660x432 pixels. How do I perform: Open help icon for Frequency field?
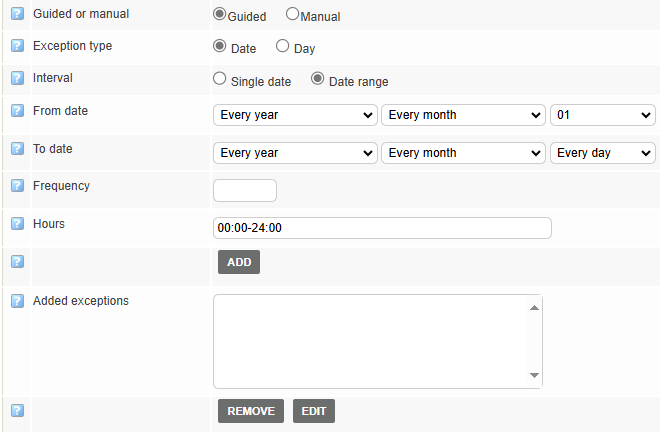tap(17, 186)
